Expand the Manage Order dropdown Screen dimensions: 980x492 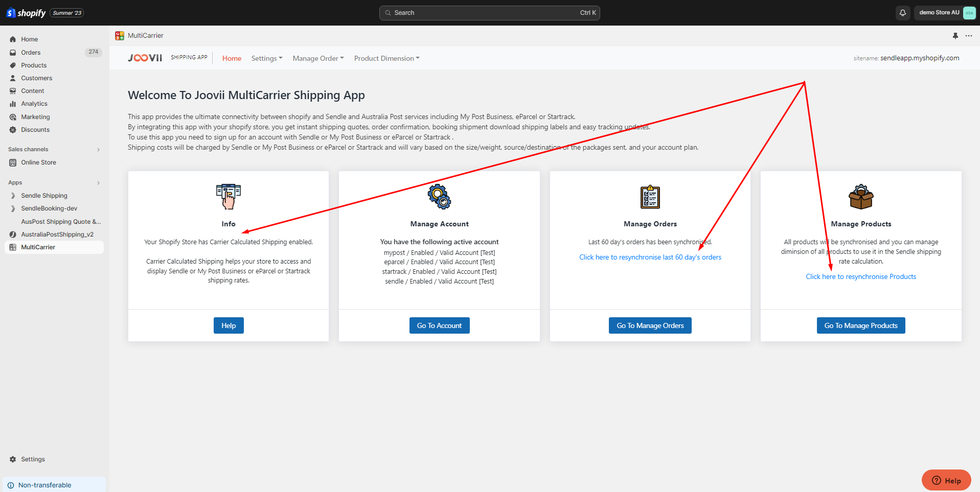click(317, 58)
